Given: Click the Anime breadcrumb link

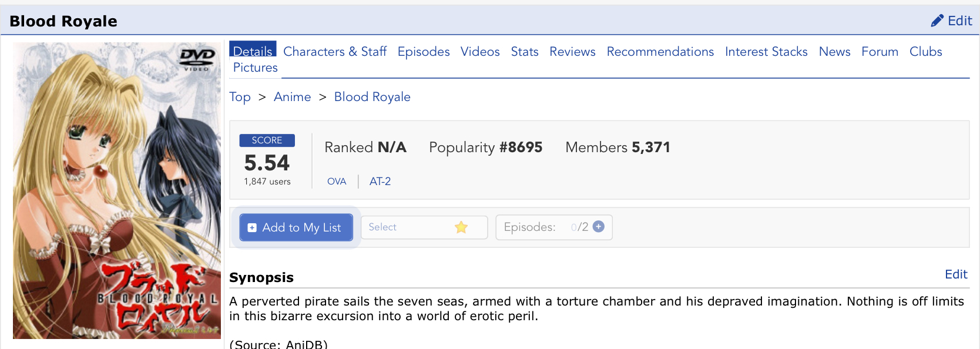Looking at the screenshot, I should tap(292, 97).
